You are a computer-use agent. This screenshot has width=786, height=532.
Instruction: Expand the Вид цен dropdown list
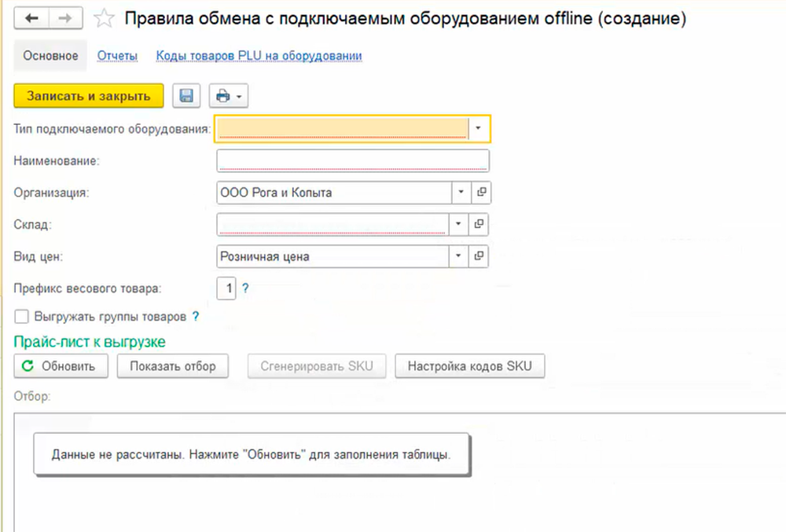[460, 256]
